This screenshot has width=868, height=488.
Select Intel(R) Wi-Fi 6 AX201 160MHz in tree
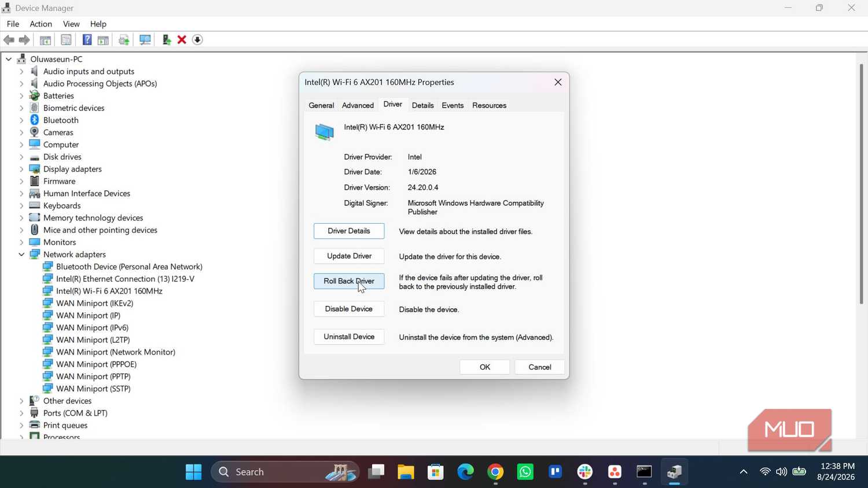[109, 291]
